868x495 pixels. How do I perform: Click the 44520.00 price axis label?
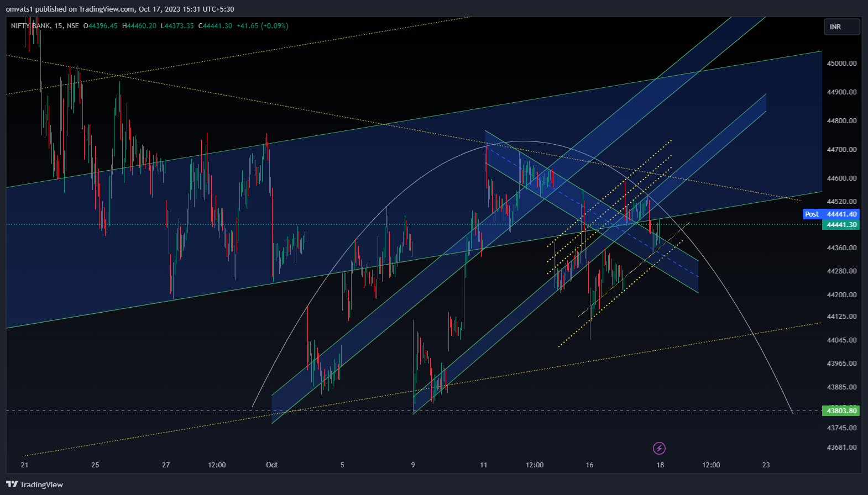pos(841,202)
